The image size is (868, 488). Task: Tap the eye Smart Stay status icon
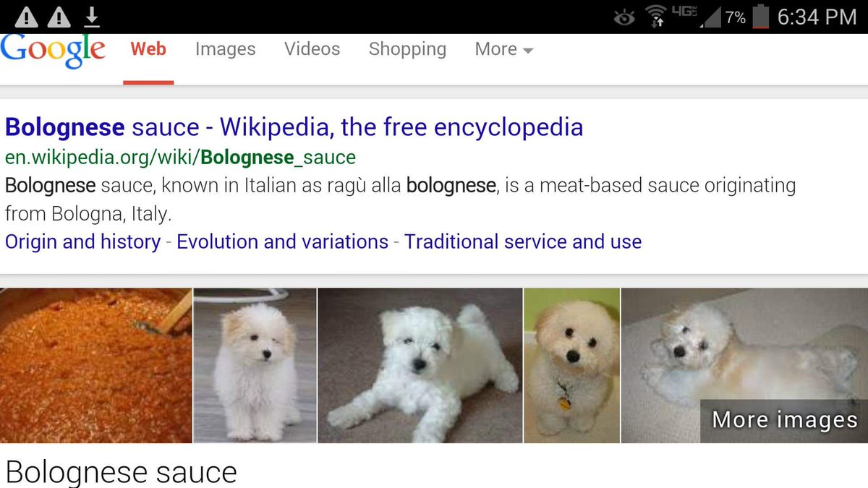[624, 17]
